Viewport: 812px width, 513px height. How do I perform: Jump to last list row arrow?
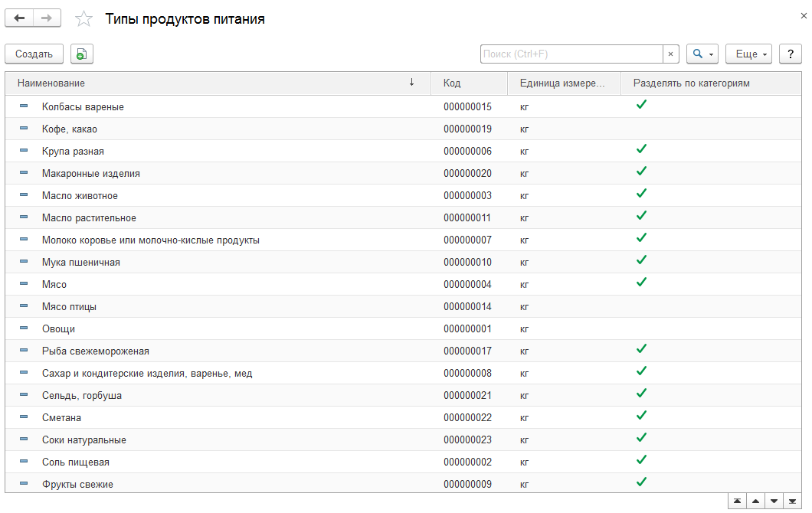coord(792,501)
